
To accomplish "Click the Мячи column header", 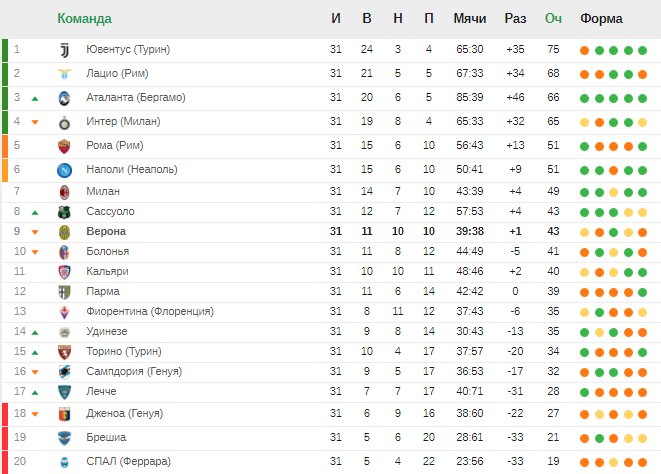I will (470, 19).
